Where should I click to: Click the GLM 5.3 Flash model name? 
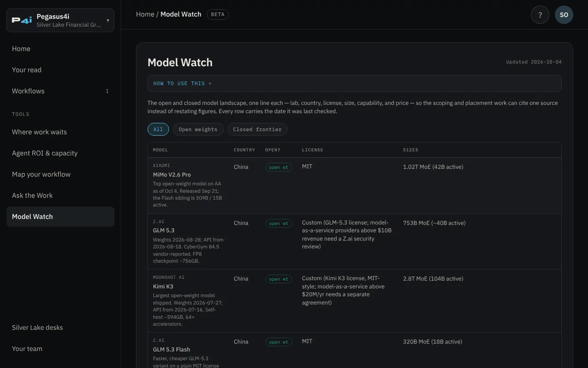(x=171, y=350)
